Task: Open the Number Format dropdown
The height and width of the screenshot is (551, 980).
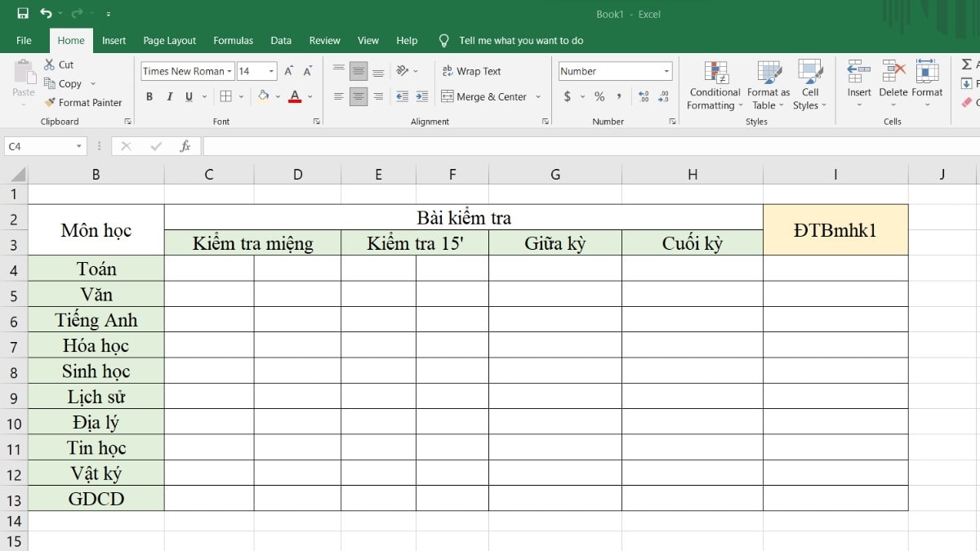Action: click(x=664, y=71)
